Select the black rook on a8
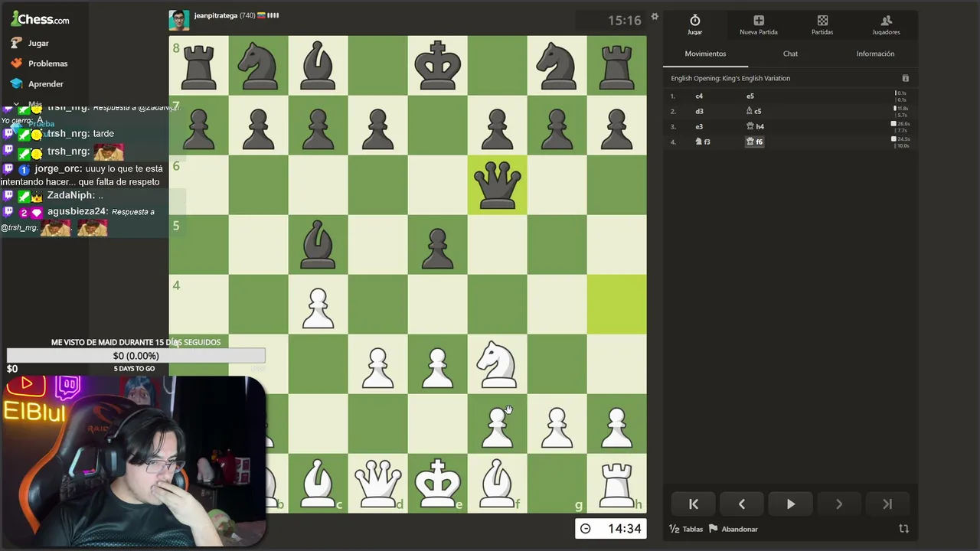Viewport: 980px width, 551px height. point(199,66)
